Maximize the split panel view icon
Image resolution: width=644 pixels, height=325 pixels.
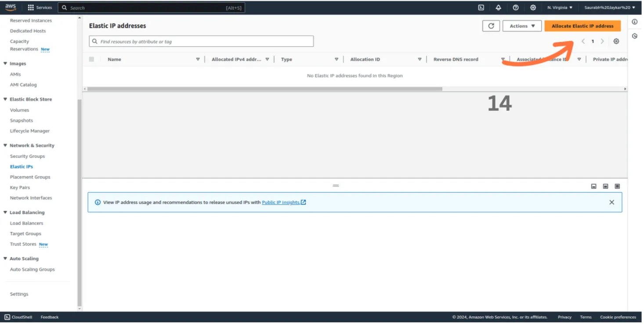click(x=617, y=186)
